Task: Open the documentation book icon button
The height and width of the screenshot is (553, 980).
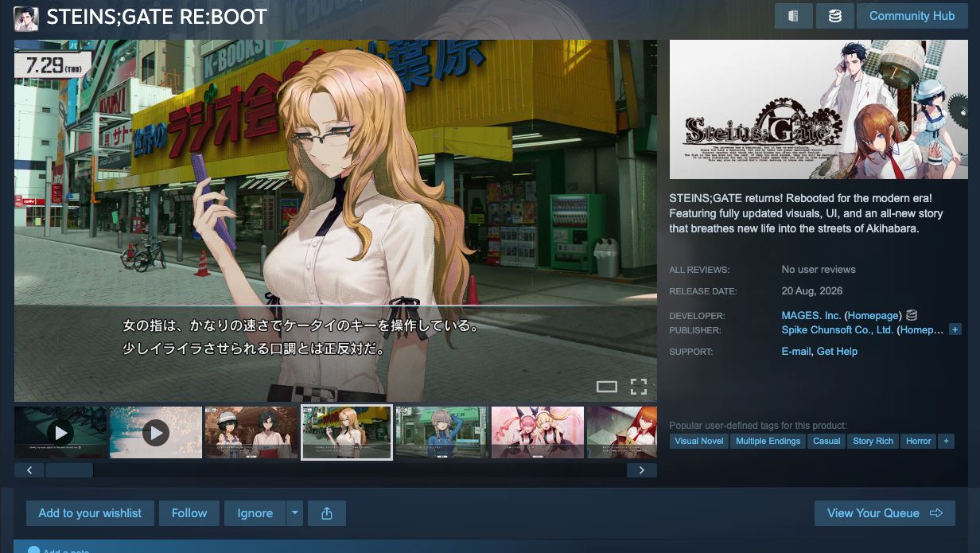Action: click(x=793, y=16)
